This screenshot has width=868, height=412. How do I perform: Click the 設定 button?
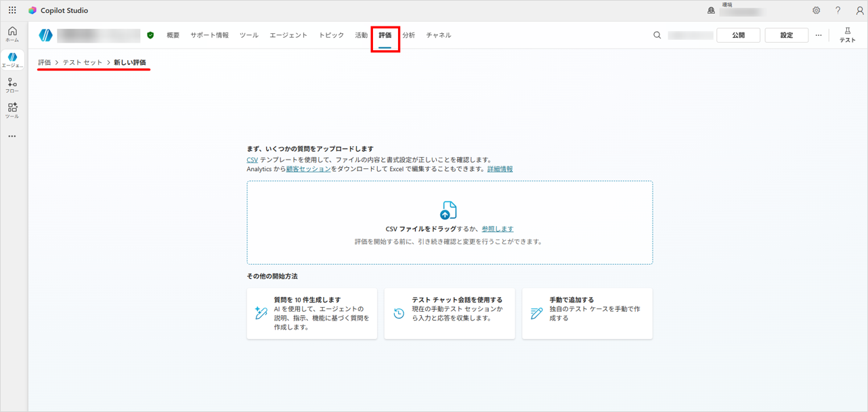(786, 35)
